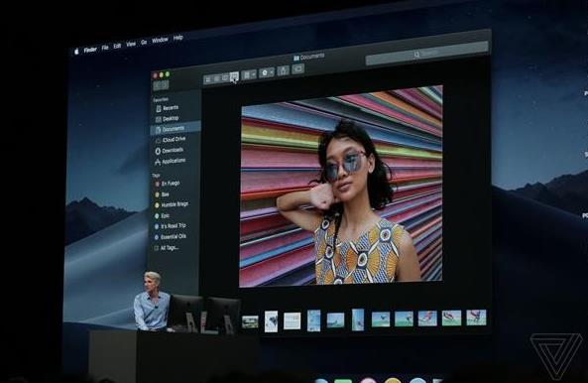Screen dimensions: 588x383
Task: Filter by the green Epic tag
Action: 162,216
